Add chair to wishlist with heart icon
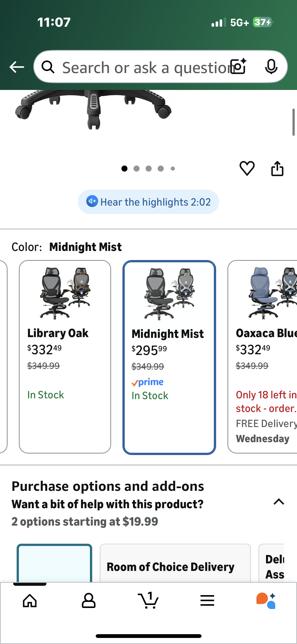 (x=247, y=168)
